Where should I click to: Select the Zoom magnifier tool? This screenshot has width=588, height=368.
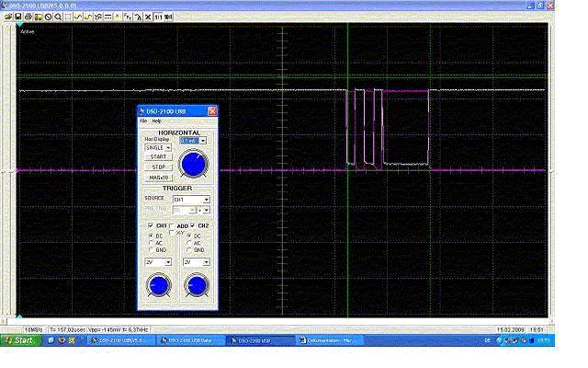[58, 17]
